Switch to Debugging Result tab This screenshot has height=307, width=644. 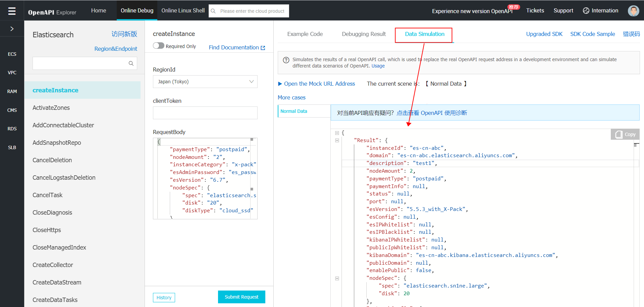pos(364,34)
